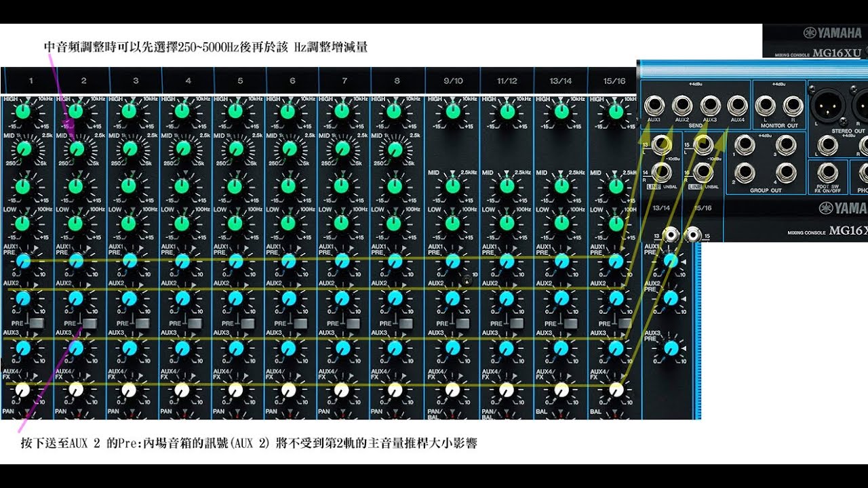Toggle the PRE switch on channel 4

(196, 323)
